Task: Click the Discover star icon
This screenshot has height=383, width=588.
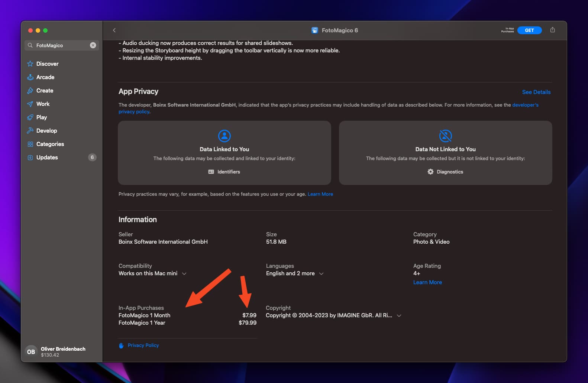Action: (x=30, y=64)
